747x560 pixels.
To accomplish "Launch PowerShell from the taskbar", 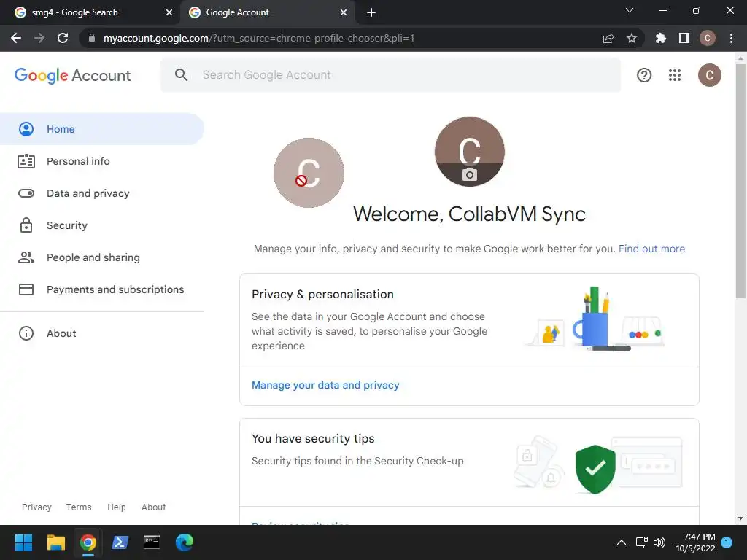I will (120, 542).
